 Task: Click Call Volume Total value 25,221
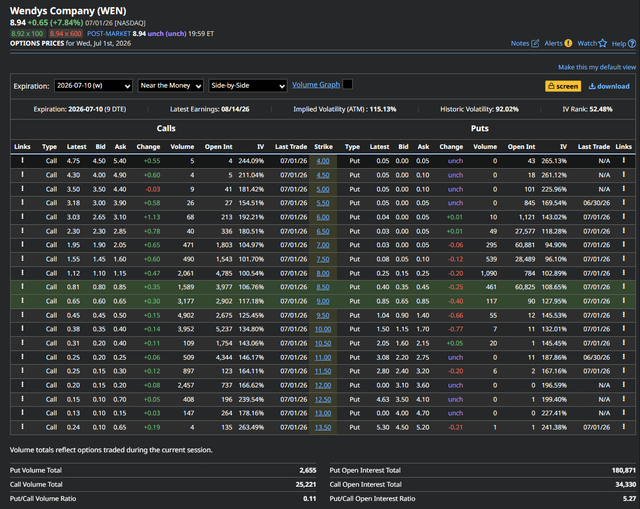click(x=306, y=485)
